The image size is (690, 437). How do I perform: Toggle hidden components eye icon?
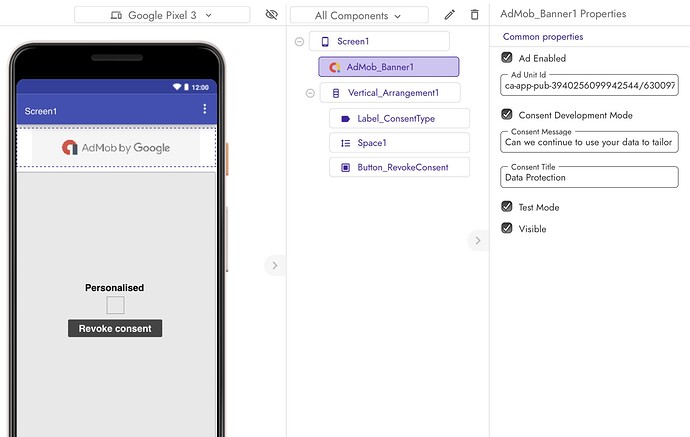pos(271,15)
